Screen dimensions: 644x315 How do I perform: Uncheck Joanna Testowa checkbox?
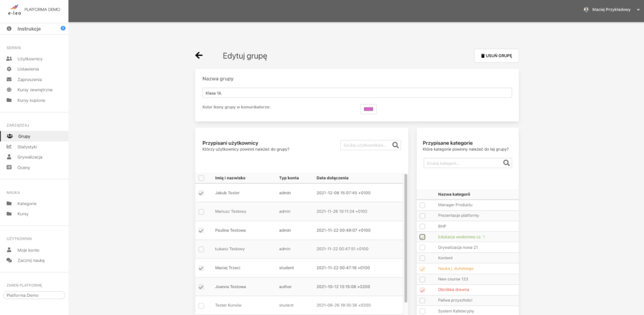(x=201, y=287)
